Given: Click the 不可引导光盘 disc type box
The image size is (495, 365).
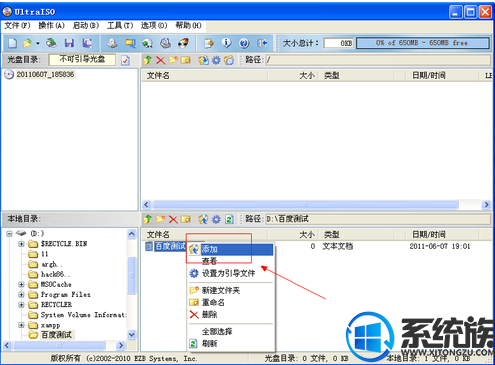Looking at the screenshot, I should click(x=82, y=60).
